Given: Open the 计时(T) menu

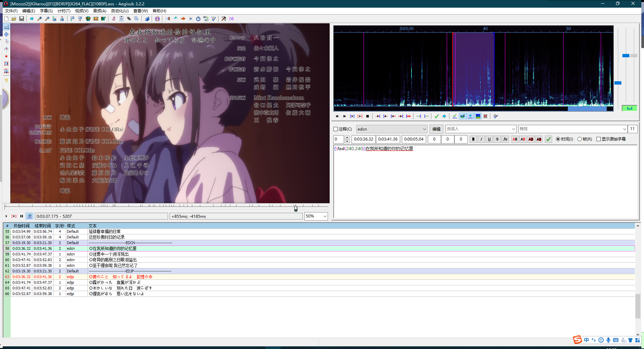Looking at the screenshot, I should pyautogui.click(x=64, y=11).
